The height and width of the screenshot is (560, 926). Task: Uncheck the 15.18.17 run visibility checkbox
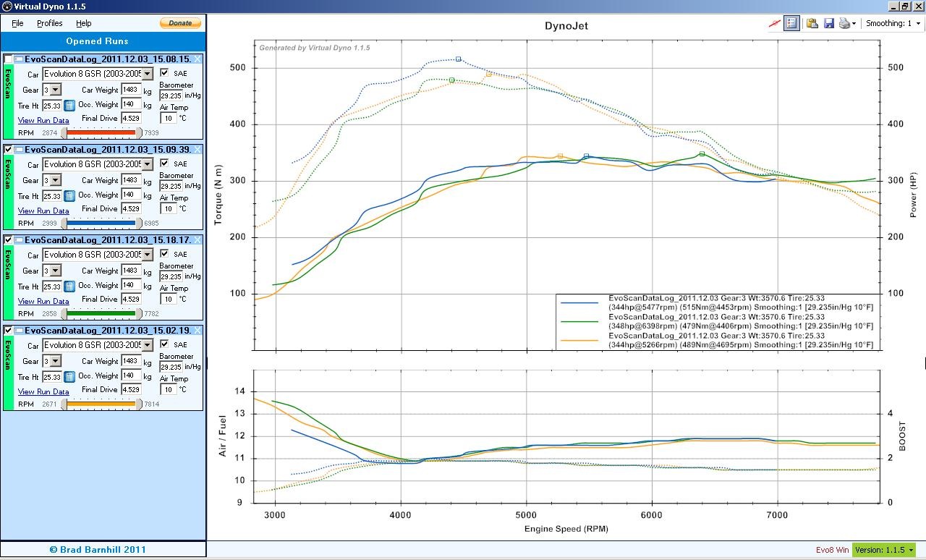pyautogui.click(x=8, y=239)
